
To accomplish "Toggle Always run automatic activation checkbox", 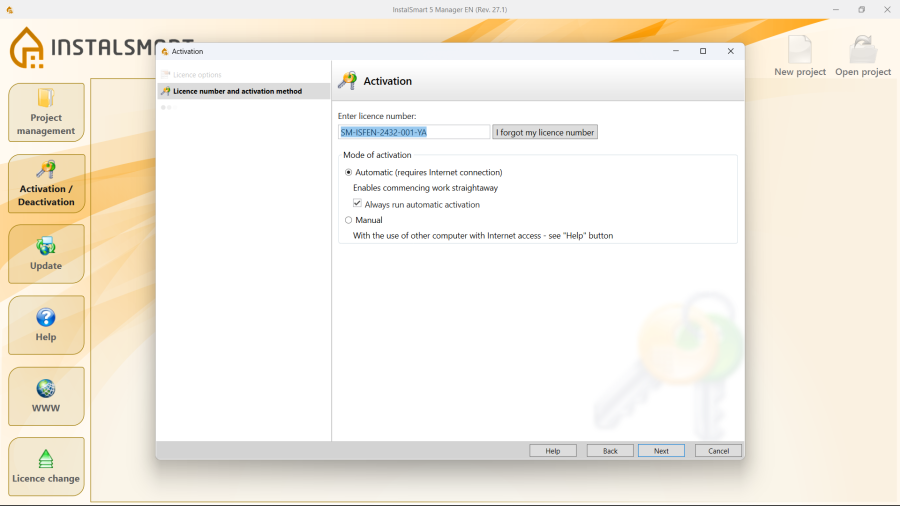I will (357, 204).
